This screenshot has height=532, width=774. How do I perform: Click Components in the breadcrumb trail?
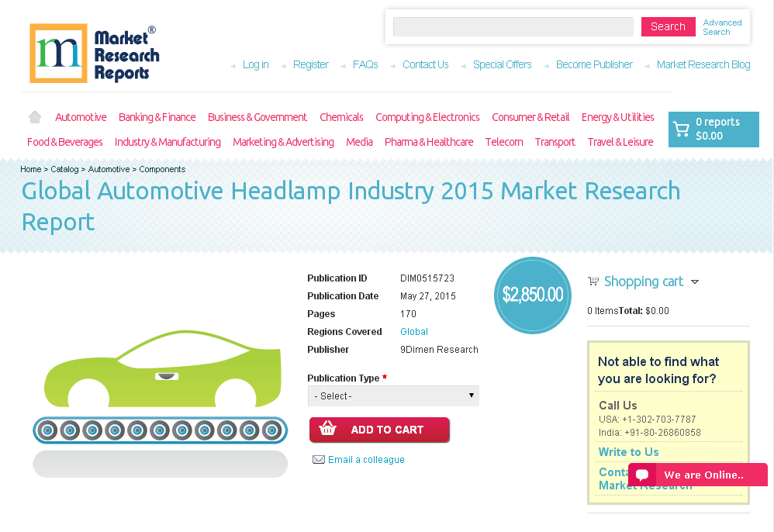(x=162, y=169)
